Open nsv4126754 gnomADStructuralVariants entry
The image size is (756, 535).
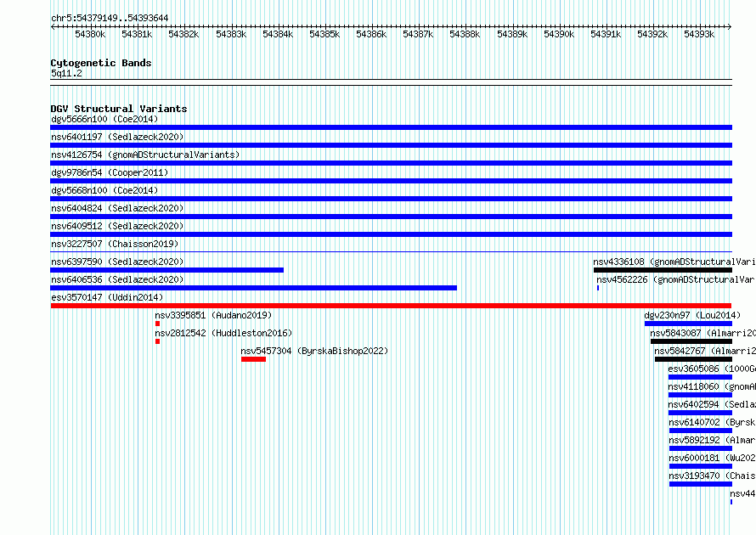[x=145, y=155]
